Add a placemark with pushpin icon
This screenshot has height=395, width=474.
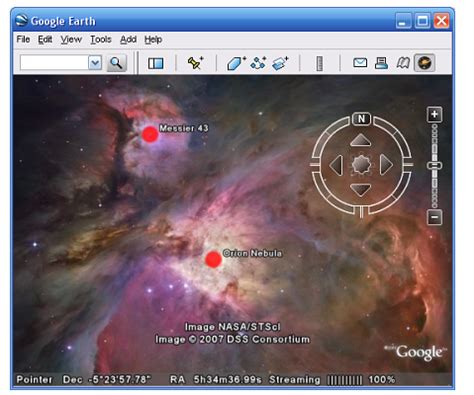(195, 63)
